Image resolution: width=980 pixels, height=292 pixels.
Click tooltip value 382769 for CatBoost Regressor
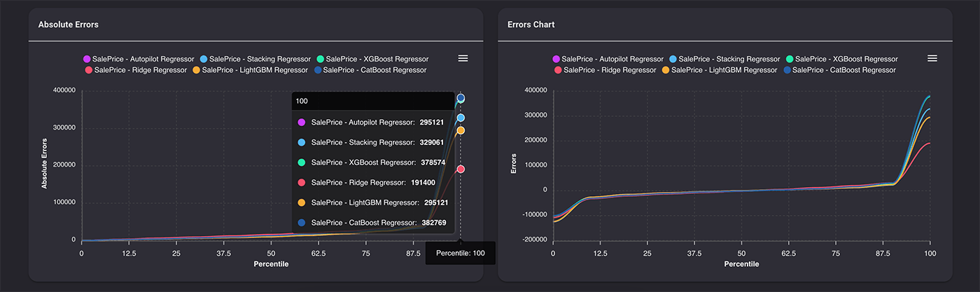coord(433,223)
